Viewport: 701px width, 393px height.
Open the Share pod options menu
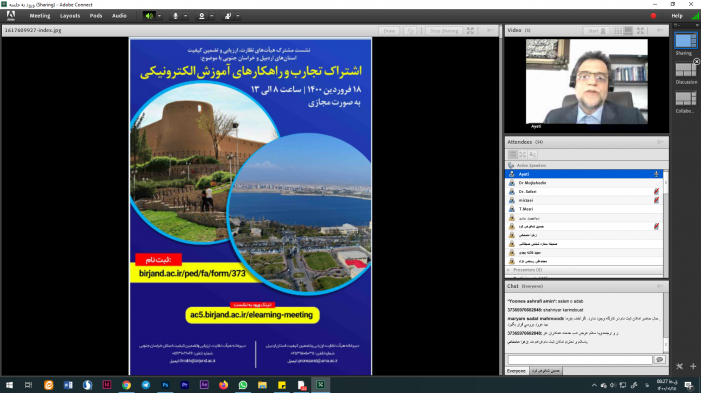pyautogui.click(x=490, y=31)
